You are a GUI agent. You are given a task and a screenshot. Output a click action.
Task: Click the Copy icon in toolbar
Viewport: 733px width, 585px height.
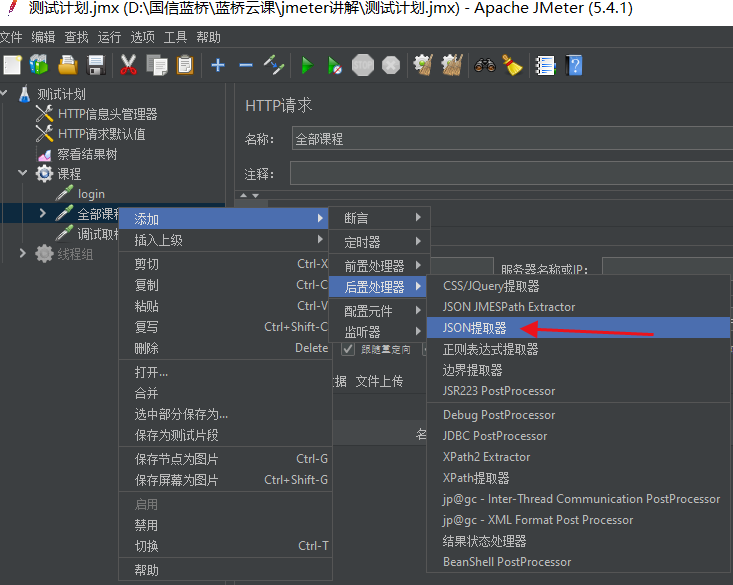click(x=157, y=65)
